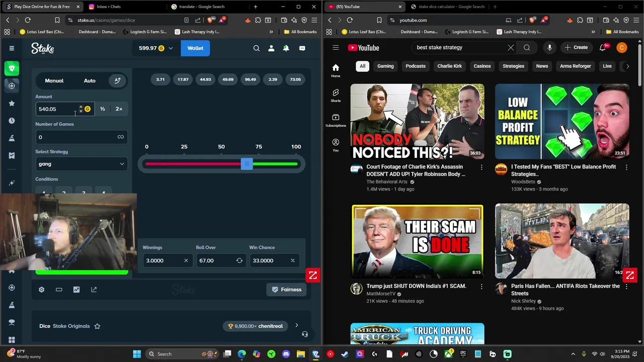Go to YouTube Home in sidebar

[x=336, y=70]
